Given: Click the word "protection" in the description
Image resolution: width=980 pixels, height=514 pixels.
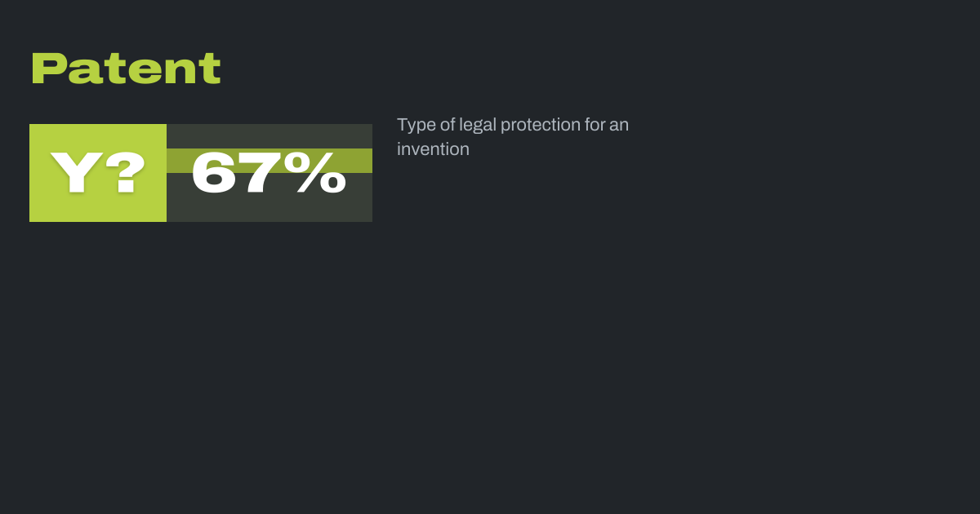Looking at the screenshot, I should pyautogui.click(x=541, y=126).
